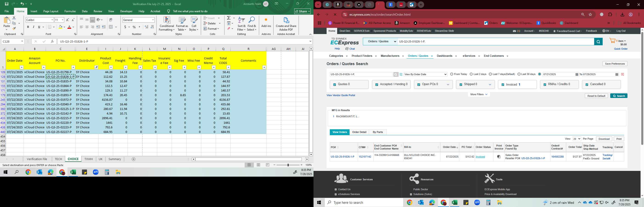
Task: Open the View By:Order Date dropdown
Action: click(425, 75)
